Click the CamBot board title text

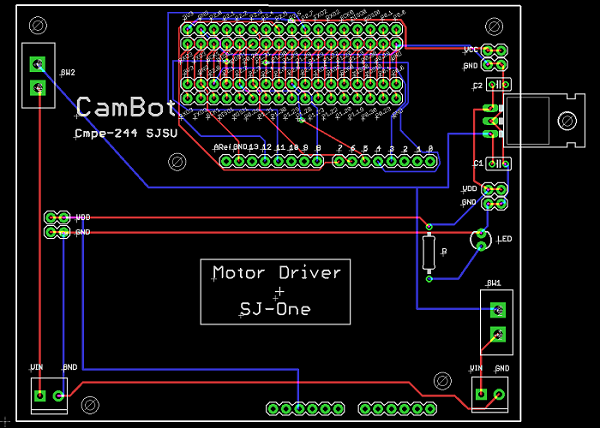[x=126, y=107]
